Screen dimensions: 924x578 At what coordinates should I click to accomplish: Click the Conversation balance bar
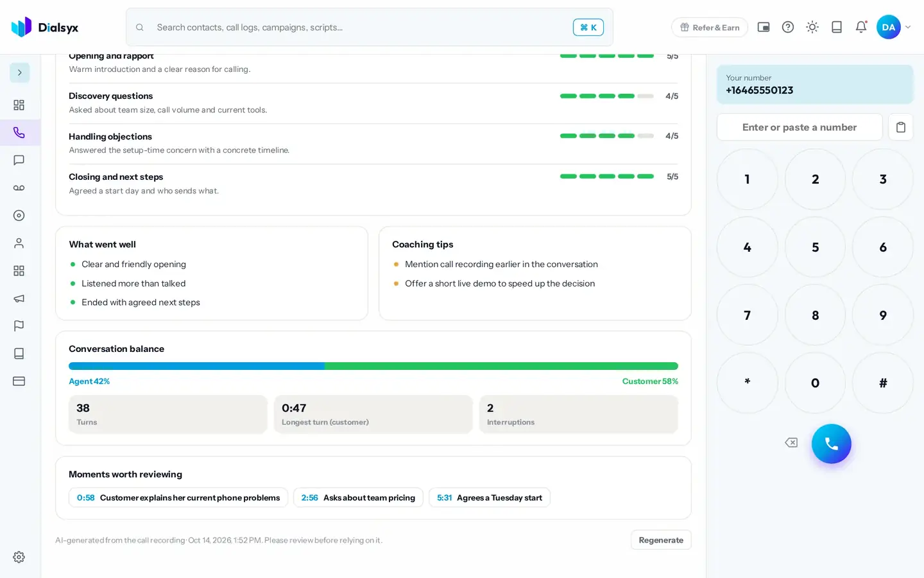click(373, 366)
